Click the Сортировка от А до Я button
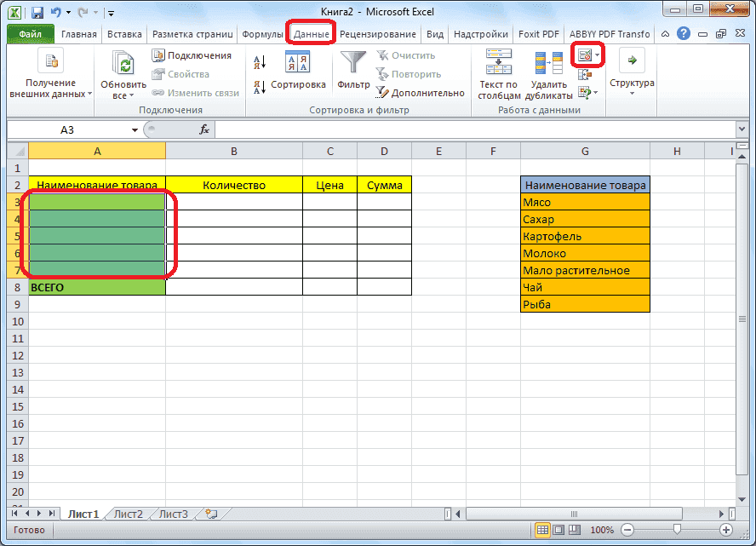The height and width of the screenshot is (546, 756). 260,60
